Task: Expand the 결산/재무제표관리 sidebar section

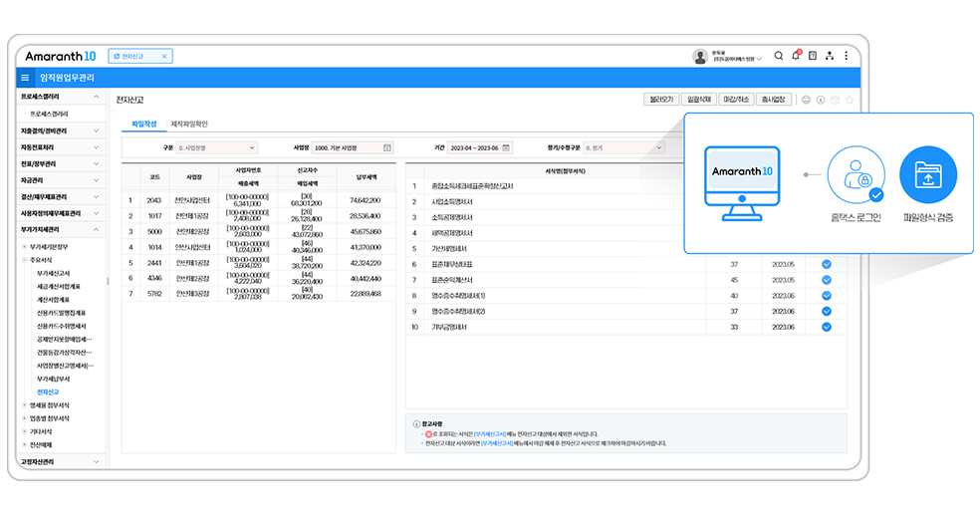Action: tap(96, 197)
